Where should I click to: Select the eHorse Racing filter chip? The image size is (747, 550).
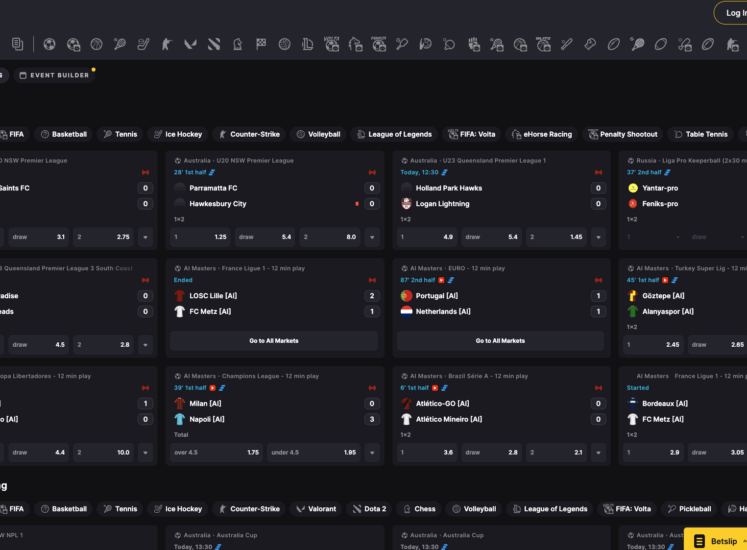(542, 134)
